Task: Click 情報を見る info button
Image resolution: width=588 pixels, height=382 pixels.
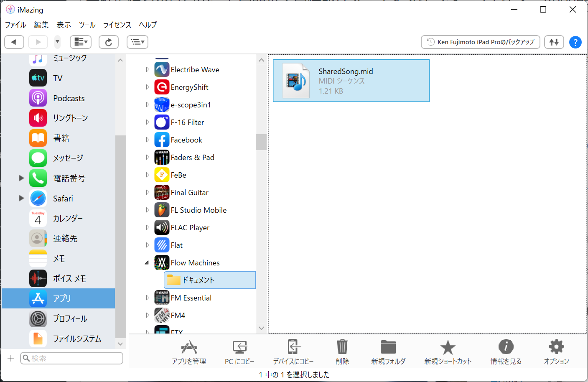Action: (x=506, y=352)
